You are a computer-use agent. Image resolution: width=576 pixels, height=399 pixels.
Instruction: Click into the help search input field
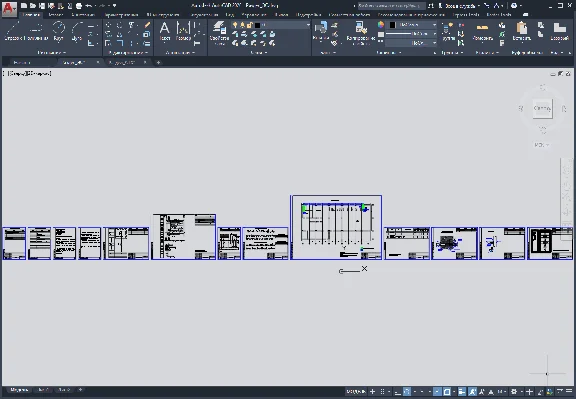[391, 6]
